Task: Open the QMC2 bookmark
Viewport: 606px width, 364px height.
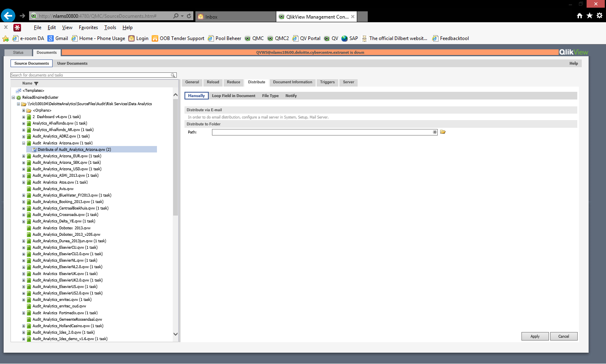Action: pyautogui.click(x=278, y=38)
